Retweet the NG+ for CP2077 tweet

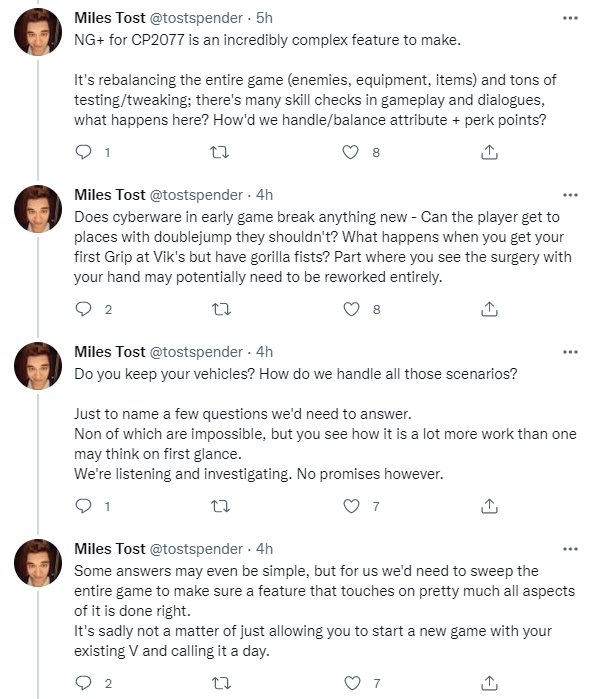(219, 153)
